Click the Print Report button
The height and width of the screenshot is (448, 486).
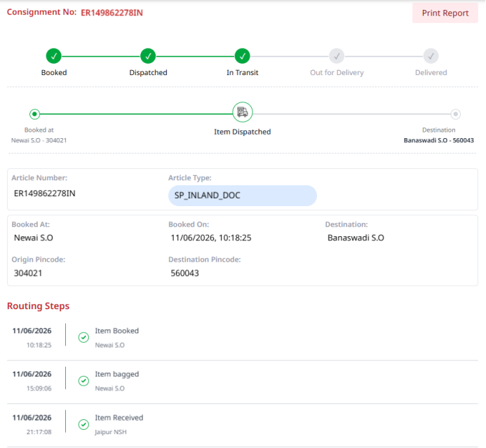tap(445, 13)
